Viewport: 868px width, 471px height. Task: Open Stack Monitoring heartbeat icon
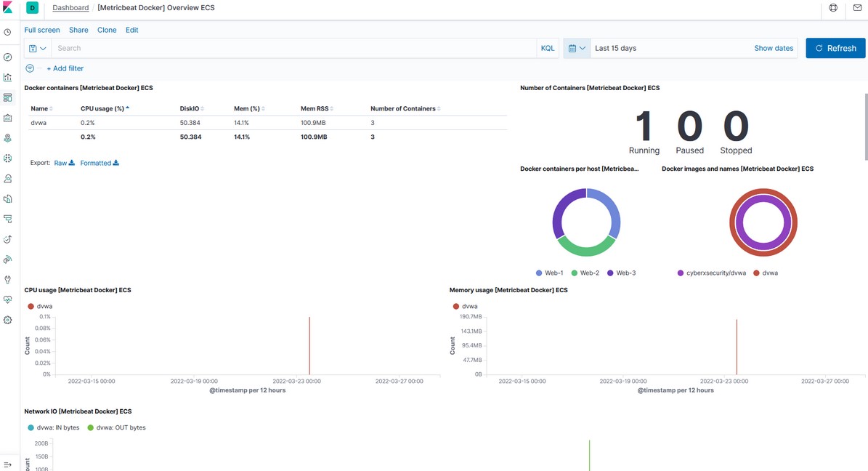(8, 299)
